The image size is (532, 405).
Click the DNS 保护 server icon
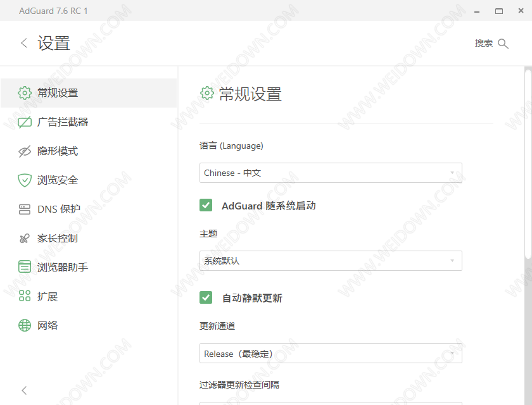point(25,209)
